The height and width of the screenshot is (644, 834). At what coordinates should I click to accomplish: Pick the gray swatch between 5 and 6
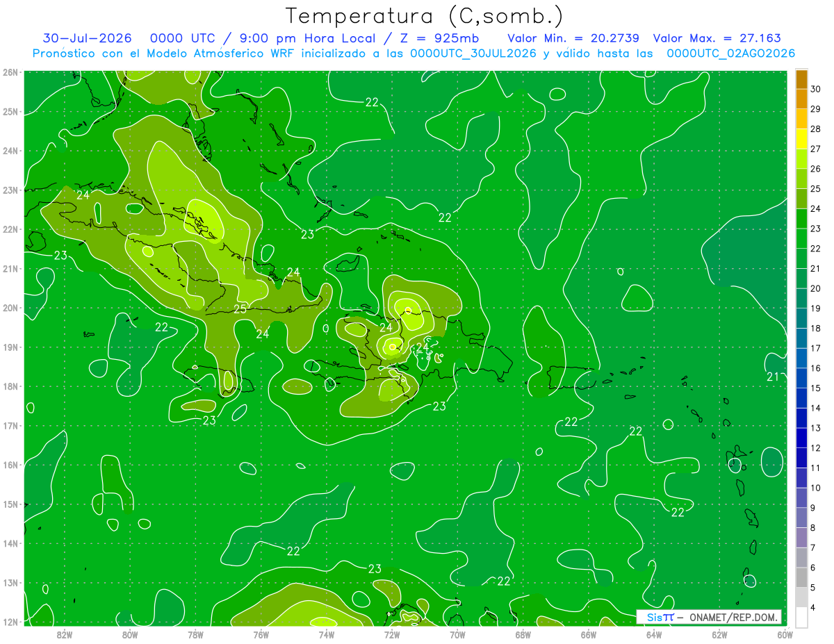[801, 577]
